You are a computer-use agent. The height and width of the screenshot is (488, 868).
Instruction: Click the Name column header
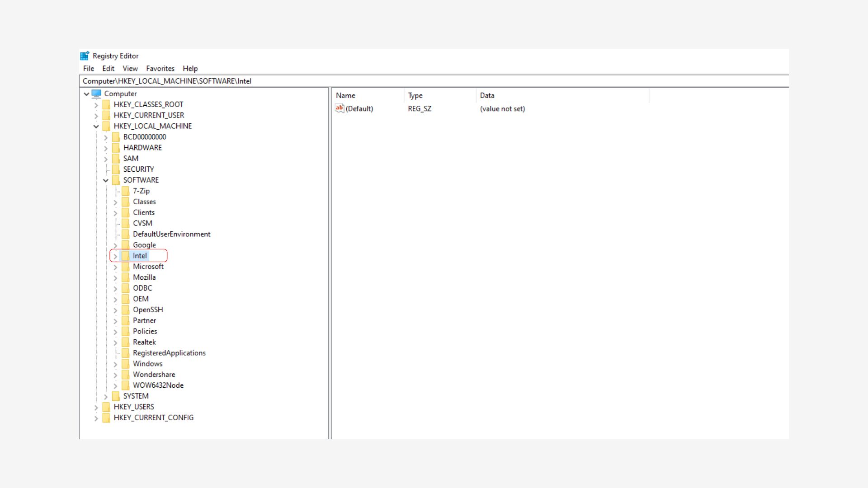(345, 96)
